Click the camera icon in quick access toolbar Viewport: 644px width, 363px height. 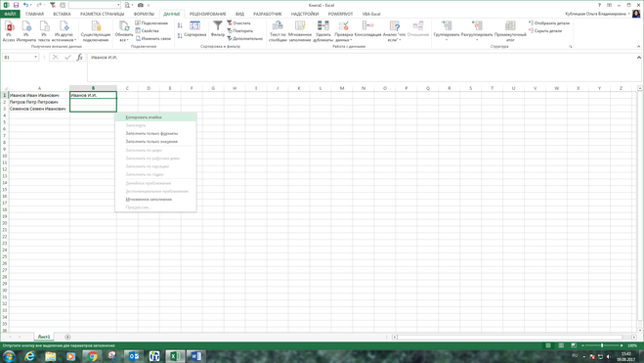click(141, 5)
